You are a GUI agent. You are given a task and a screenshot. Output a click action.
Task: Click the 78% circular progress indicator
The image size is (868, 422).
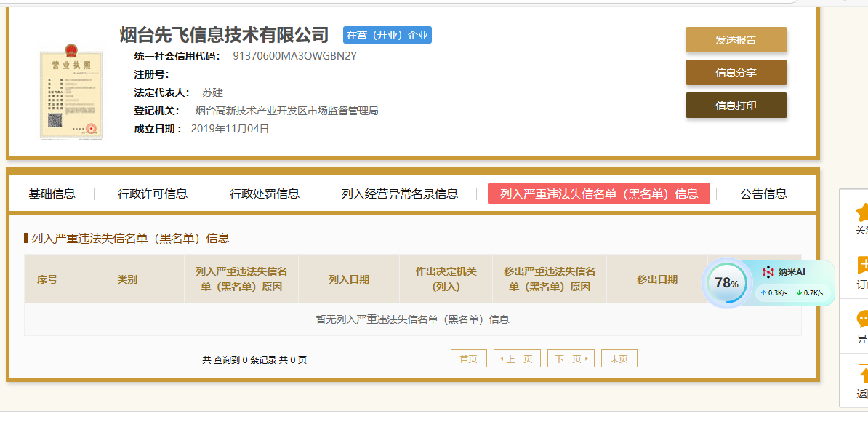pos(726,283)
